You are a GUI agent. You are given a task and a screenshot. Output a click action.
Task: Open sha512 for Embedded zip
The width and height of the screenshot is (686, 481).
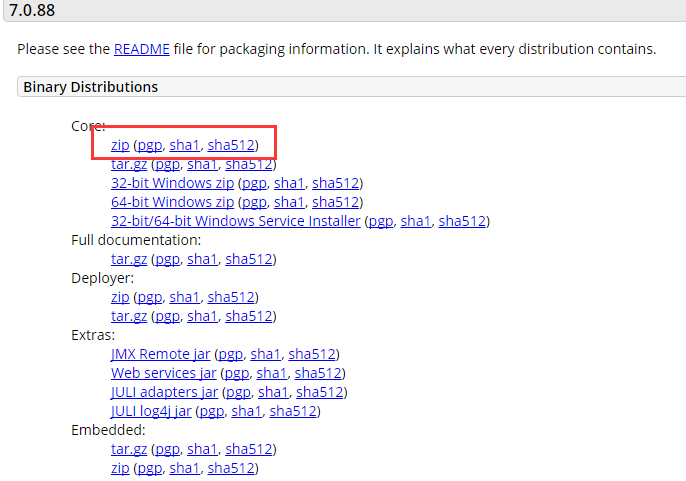click(x=231, y=468)
